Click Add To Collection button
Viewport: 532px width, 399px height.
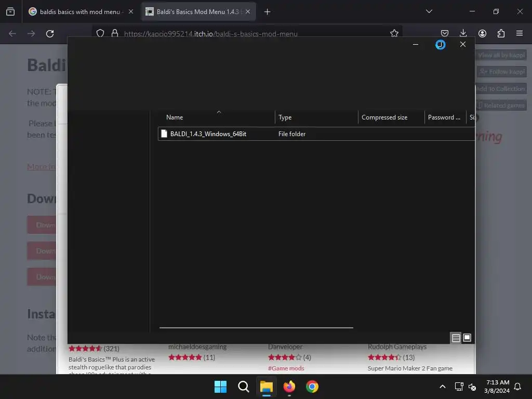point(501,88)
